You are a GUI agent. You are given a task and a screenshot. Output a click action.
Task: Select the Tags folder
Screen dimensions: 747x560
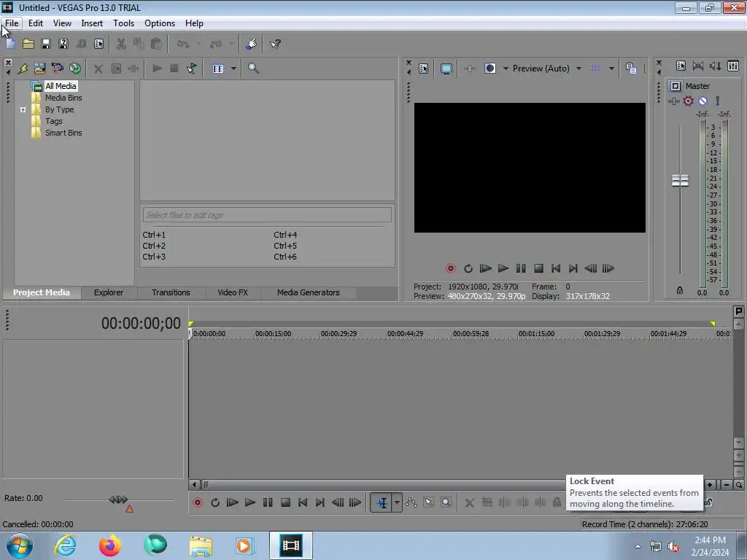[x=53, y=121]
